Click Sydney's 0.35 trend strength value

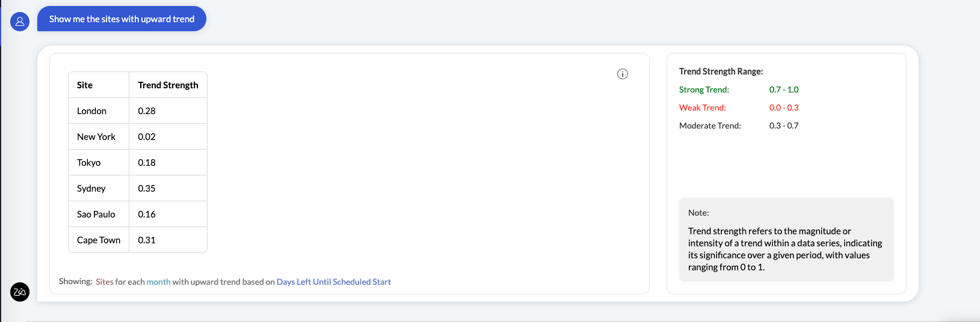pos(147,189)
